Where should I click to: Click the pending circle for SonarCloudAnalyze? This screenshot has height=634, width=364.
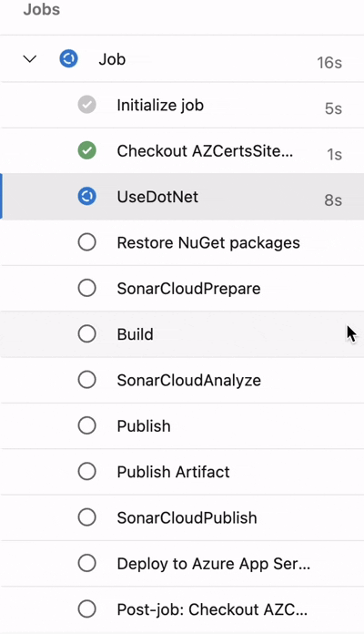pyautogui.click(x=86, y=380)
